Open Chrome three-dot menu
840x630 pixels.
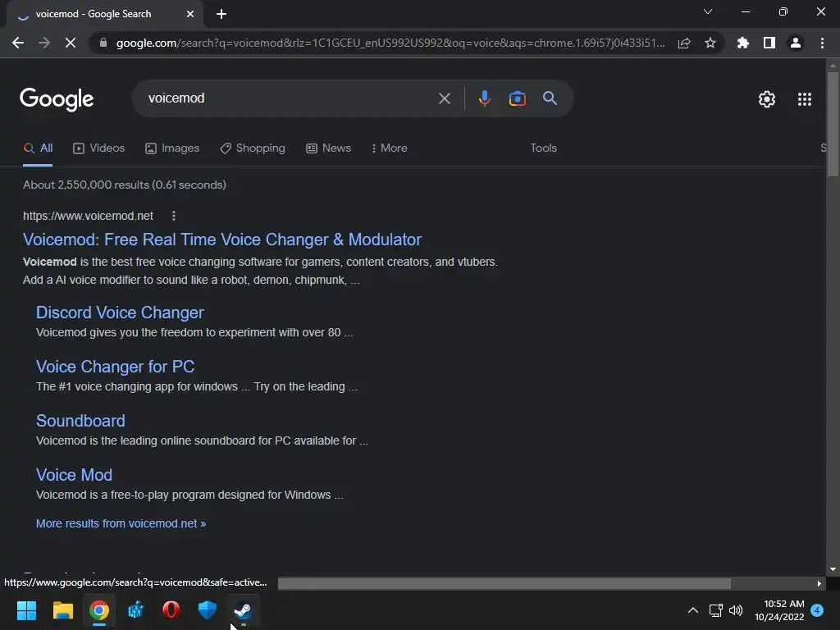tap(822, 43)
